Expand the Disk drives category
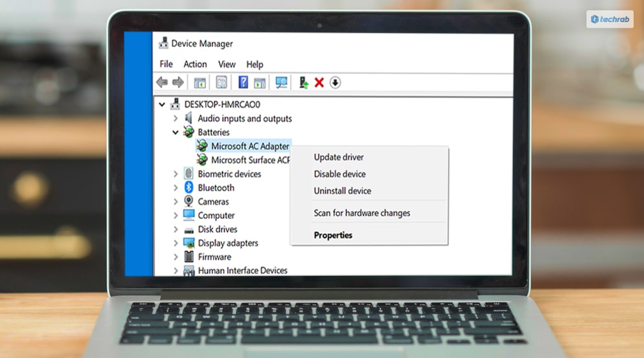Viewport: 644px width, 358px height. tap(176, 229)
